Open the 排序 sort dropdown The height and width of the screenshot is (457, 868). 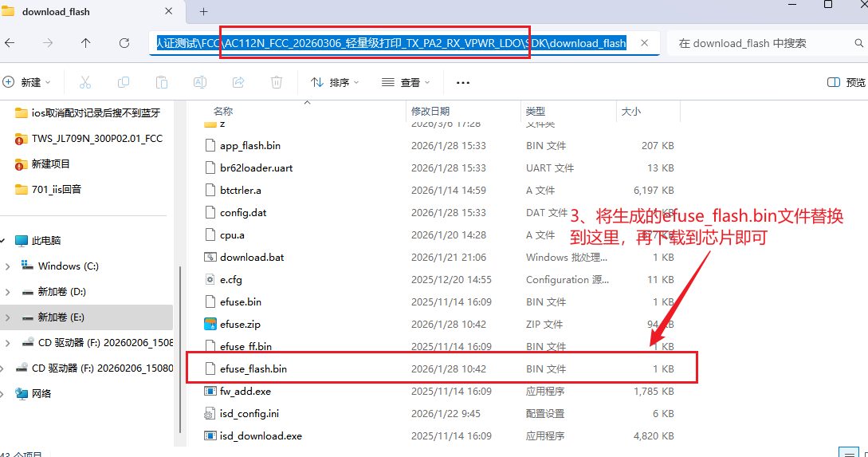tap(335, 82)
